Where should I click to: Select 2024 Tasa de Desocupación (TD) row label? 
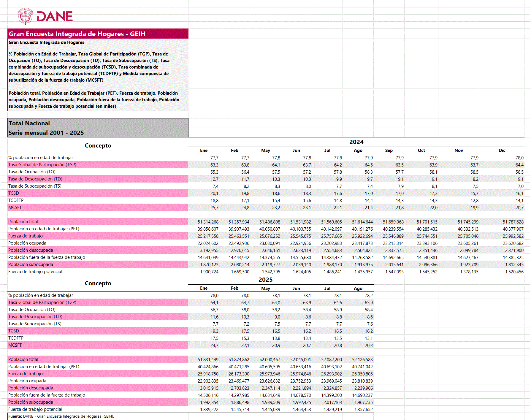(35, 179)
